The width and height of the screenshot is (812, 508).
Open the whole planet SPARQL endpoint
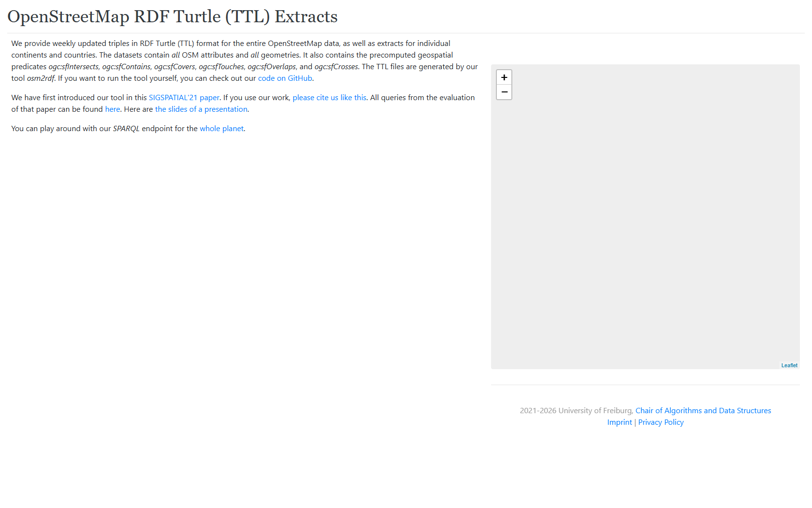222,129
